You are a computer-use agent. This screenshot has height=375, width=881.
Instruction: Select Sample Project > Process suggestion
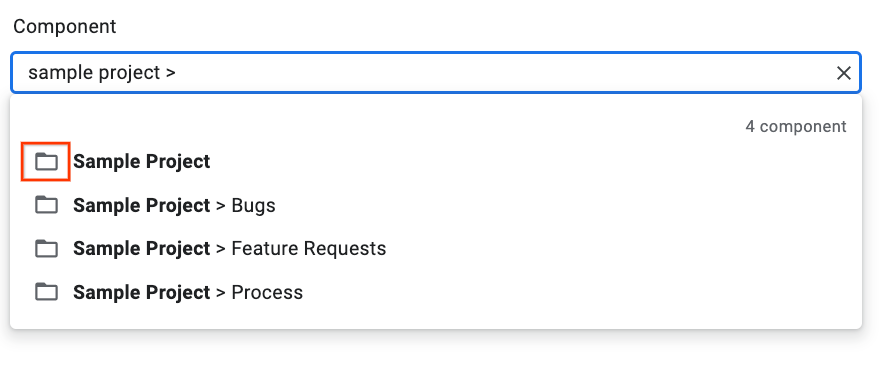click(435, 292)
